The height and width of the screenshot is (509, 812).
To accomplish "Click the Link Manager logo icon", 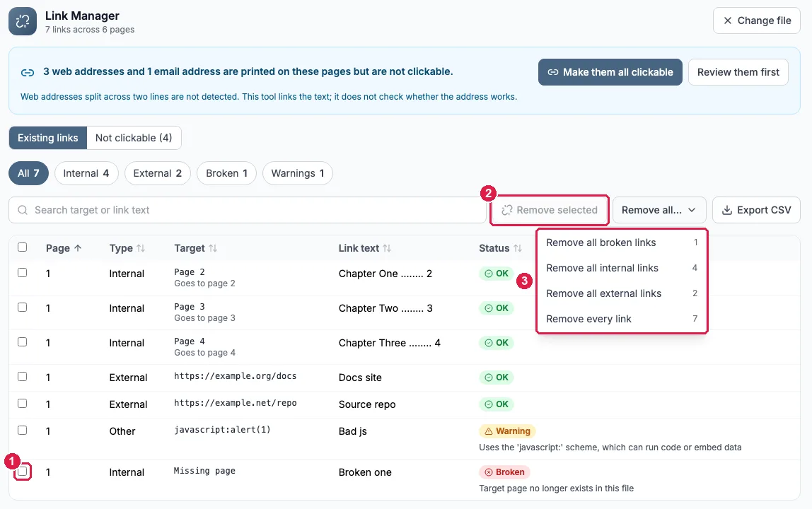I will (23, 21).
